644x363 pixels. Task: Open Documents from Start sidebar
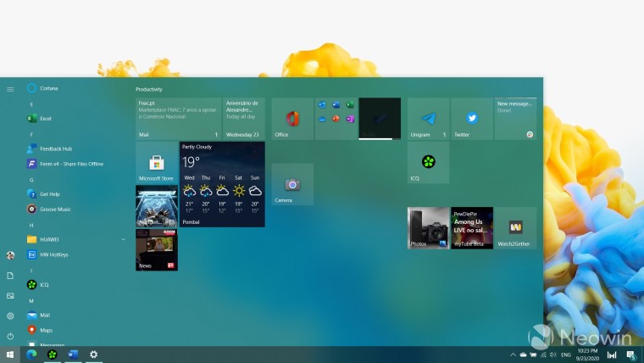pos(10,276)
